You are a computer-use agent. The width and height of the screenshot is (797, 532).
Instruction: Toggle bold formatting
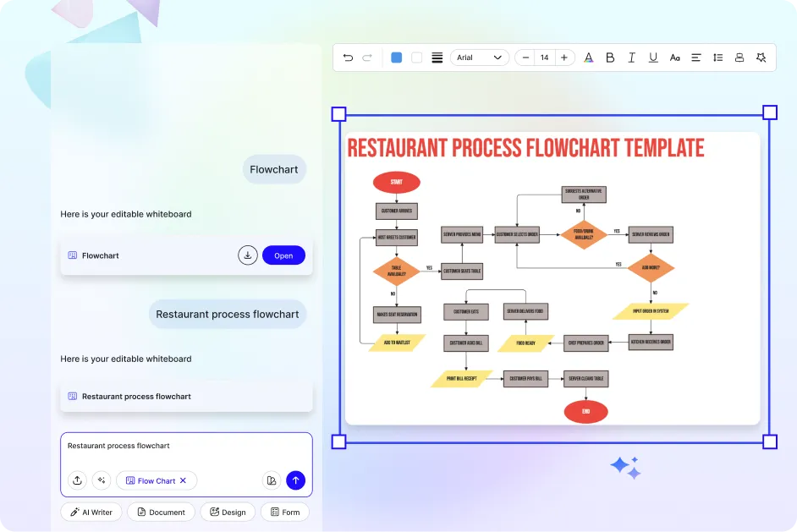(x=610, y=58)
